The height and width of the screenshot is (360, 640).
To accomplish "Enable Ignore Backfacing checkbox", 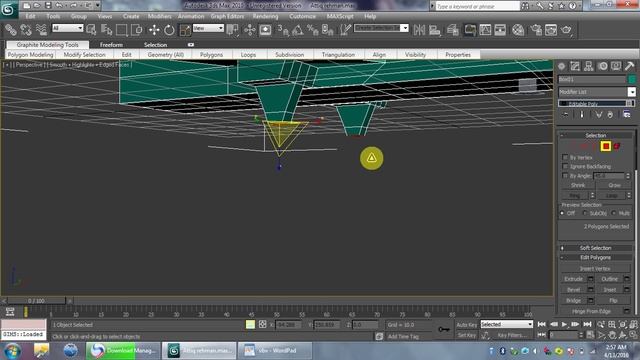I will tap(565, 167).
